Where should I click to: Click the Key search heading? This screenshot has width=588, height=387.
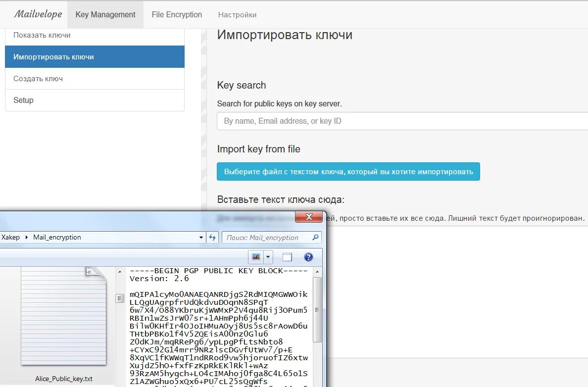pyautogui.click(x=242, y=85)
